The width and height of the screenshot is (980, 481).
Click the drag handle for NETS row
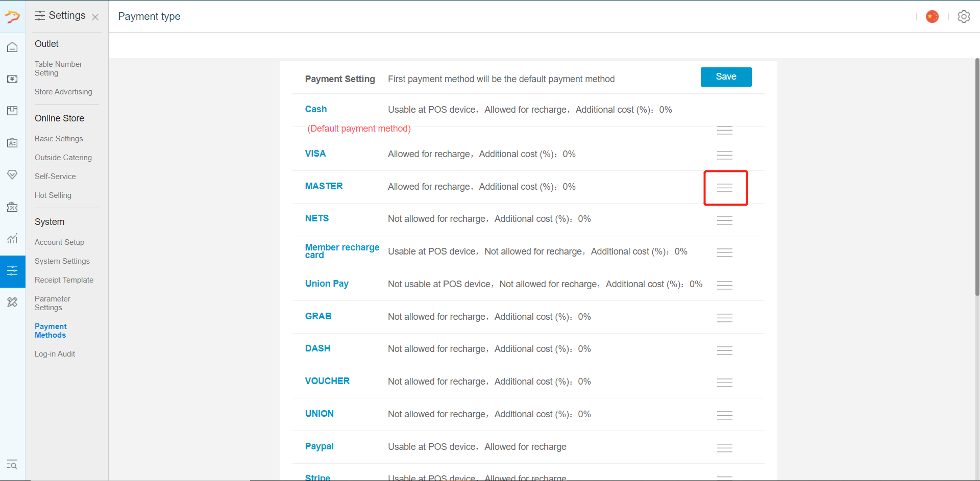[x=724, y=220]
